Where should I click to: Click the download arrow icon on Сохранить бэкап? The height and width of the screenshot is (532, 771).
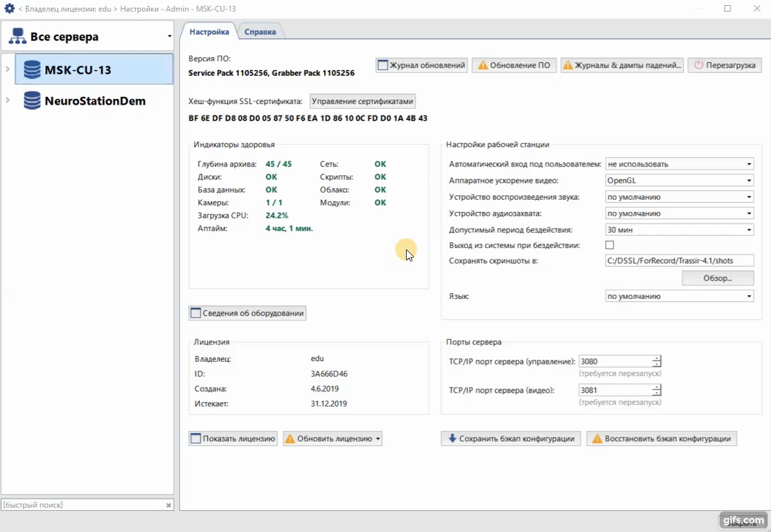point(452,438)
